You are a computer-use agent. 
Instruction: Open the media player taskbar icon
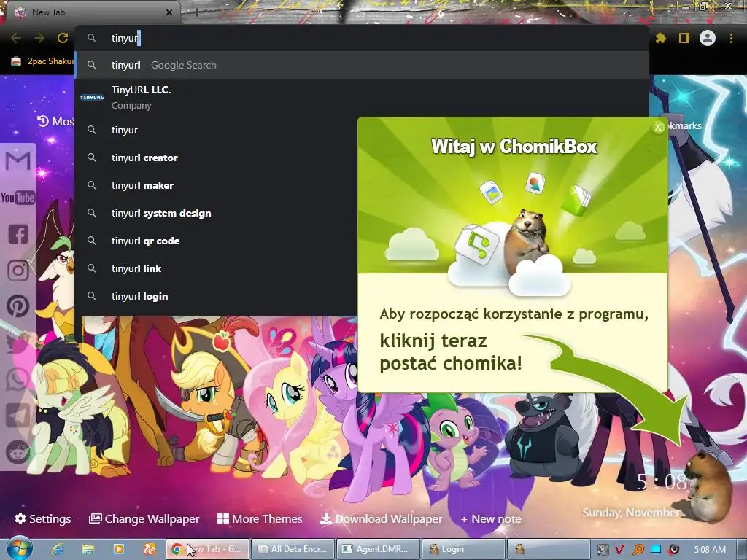[x=119, y=549]
